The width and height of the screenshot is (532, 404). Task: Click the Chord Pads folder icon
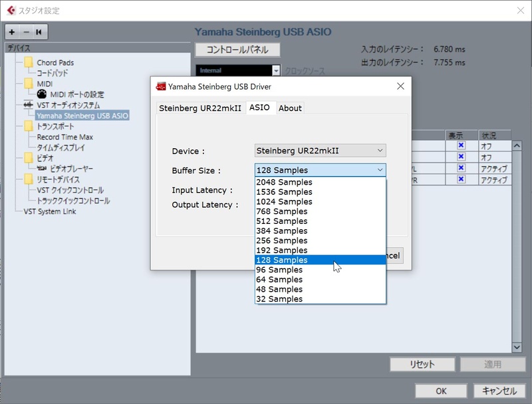tap(29, 63)
